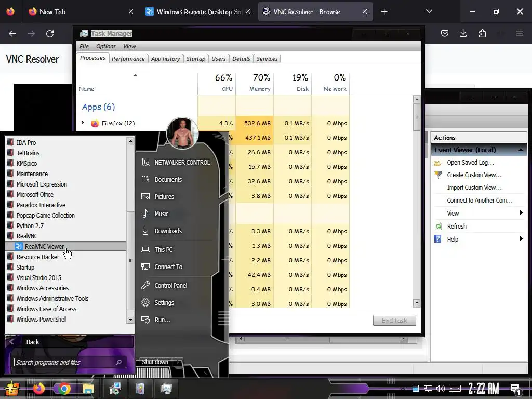
Task: Open the Shut down options arrow
Action: [x=179, y=362]
